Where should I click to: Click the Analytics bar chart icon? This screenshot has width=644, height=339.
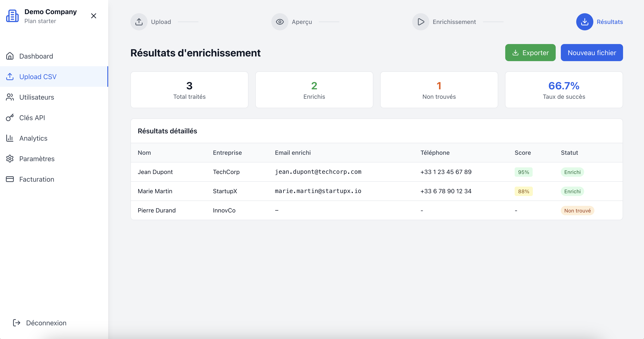point(10,138)
